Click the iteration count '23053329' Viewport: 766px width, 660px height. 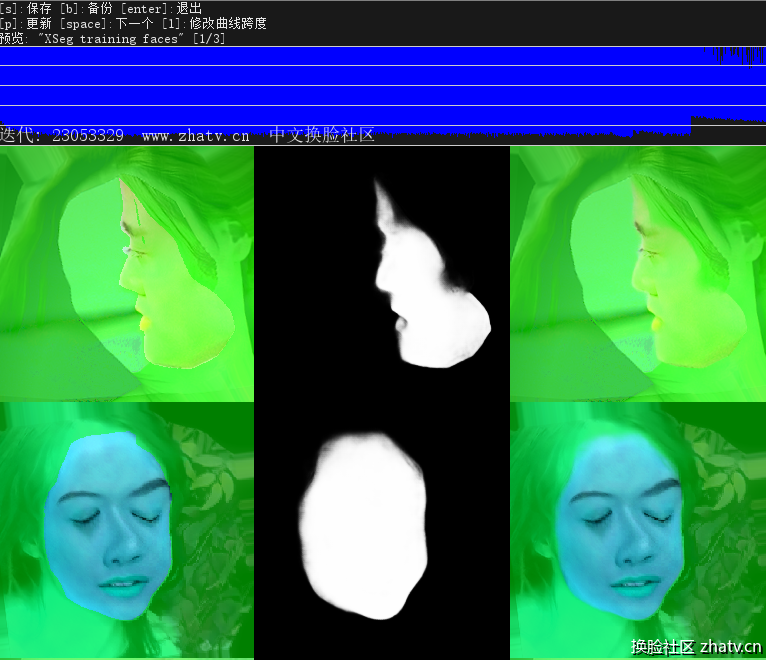coord(88,135)
